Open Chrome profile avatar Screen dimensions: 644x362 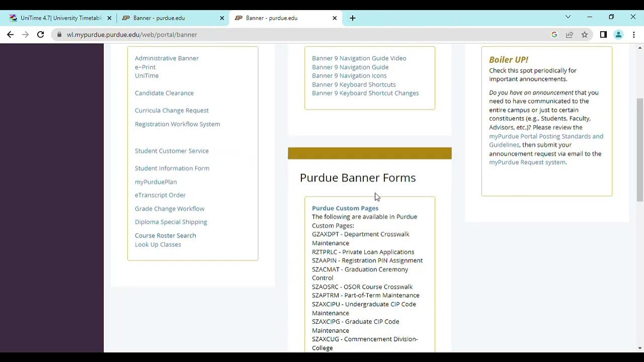pyautogui.click(x=619, y=35)
